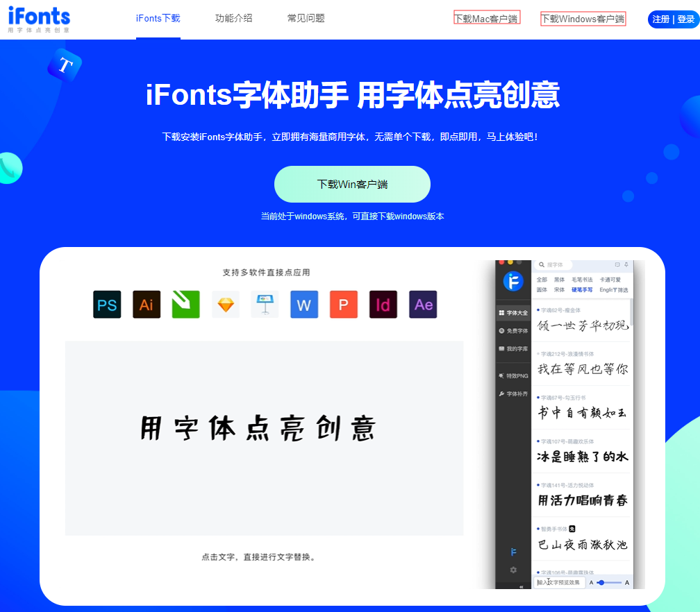Click the Illustrator Ai icon
Screen dimensions: 700x612
(147, 304)
